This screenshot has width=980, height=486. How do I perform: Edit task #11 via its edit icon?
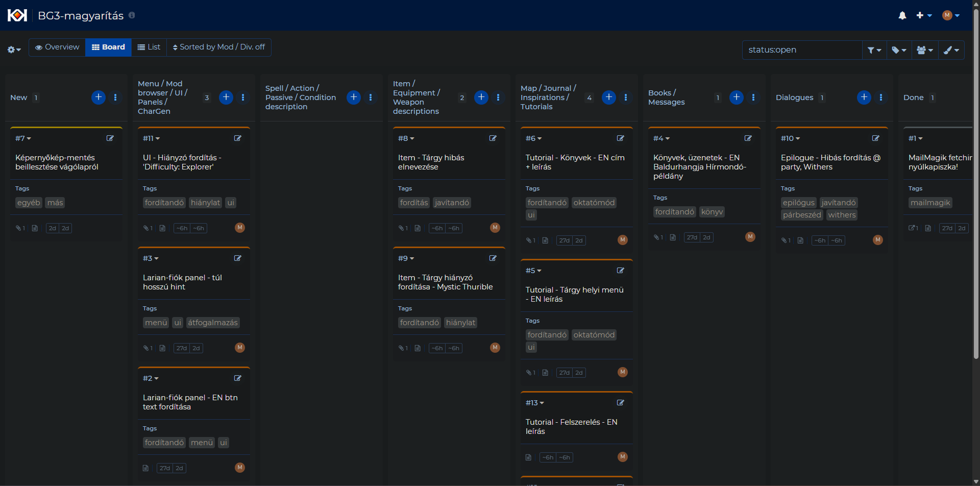[x=238, y=138]
